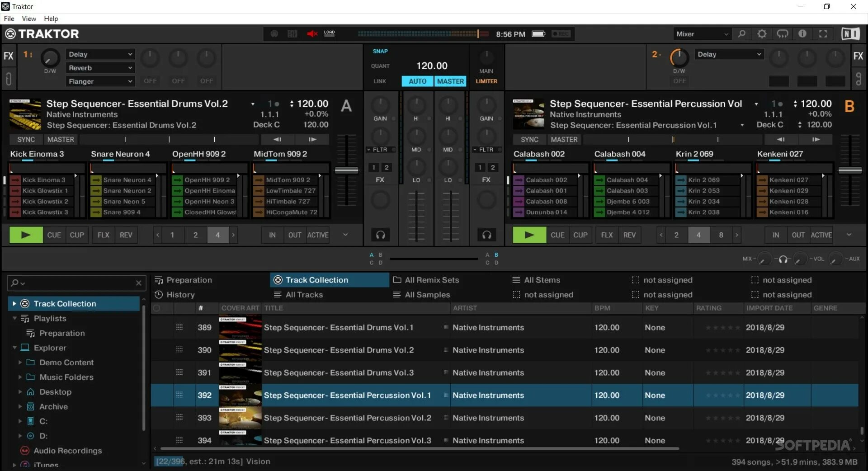This screenshot has width=868, height=471.
Task: Click the crossfader slider
Action: click(434, 259)
